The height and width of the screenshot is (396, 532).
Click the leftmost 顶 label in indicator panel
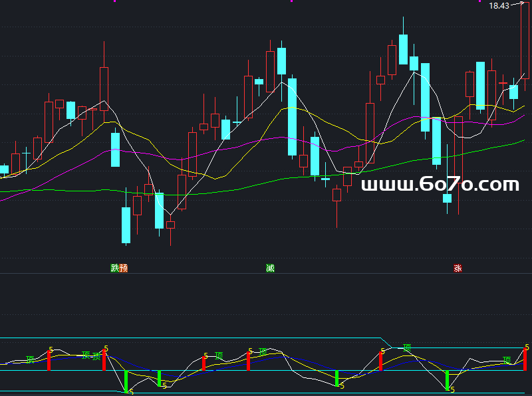30,359
